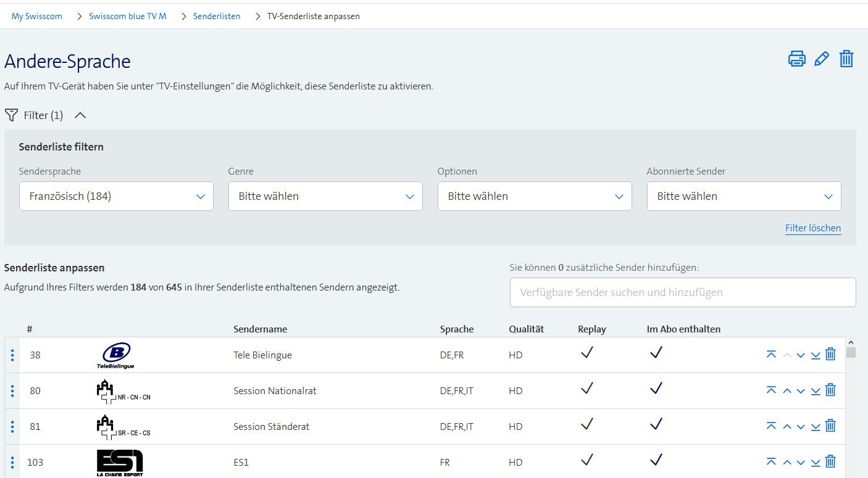Remove Session Ständerat with its trash icon
The height and width of the screenshot is (478, 868).
[x=830, y=426]
